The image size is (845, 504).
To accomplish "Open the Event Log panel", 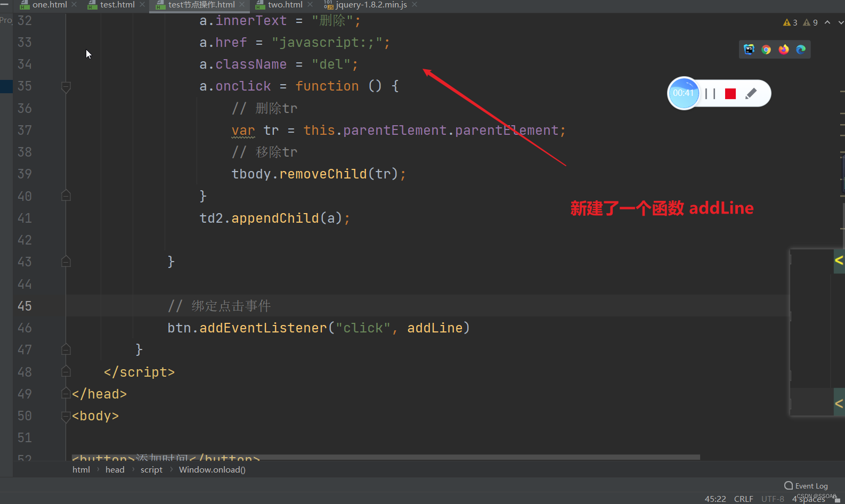I will pos(806,486).
